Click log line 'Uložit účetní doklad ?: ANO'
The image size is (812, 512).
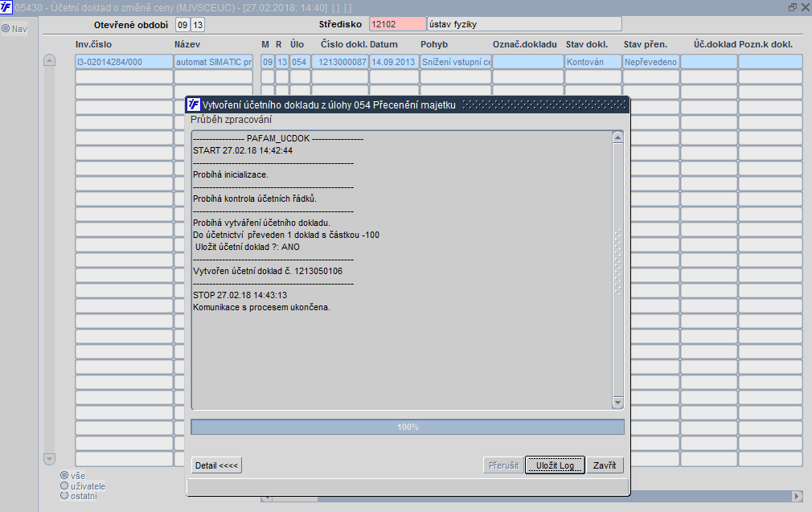pyautogui.click(x=248, y=247)
